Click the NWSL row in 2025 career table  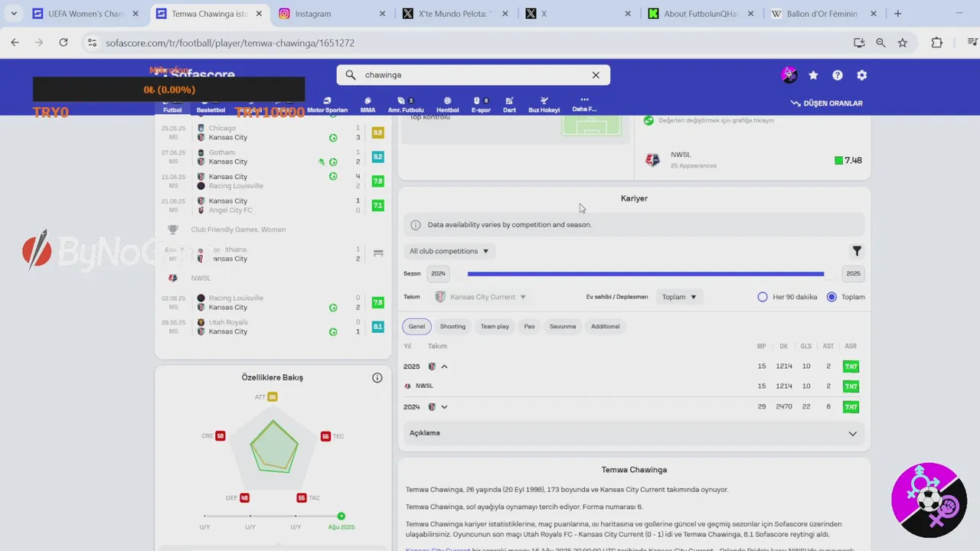pos(634,386)
